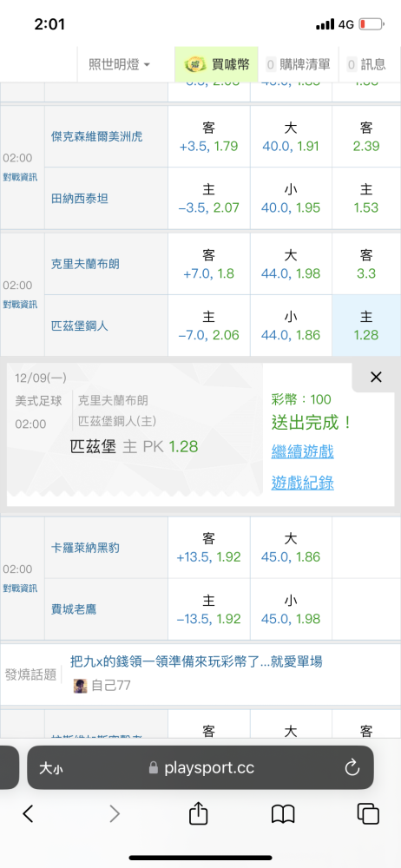
Task: Expand the 照世明燈 account dropdown
Action: [x=119, y=64]
